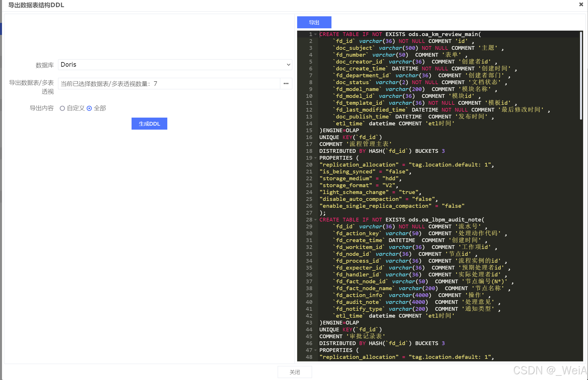Viewport: 588px width, 380px height.
Task: Click the 生成DDL button
Action: pos(149,124)
